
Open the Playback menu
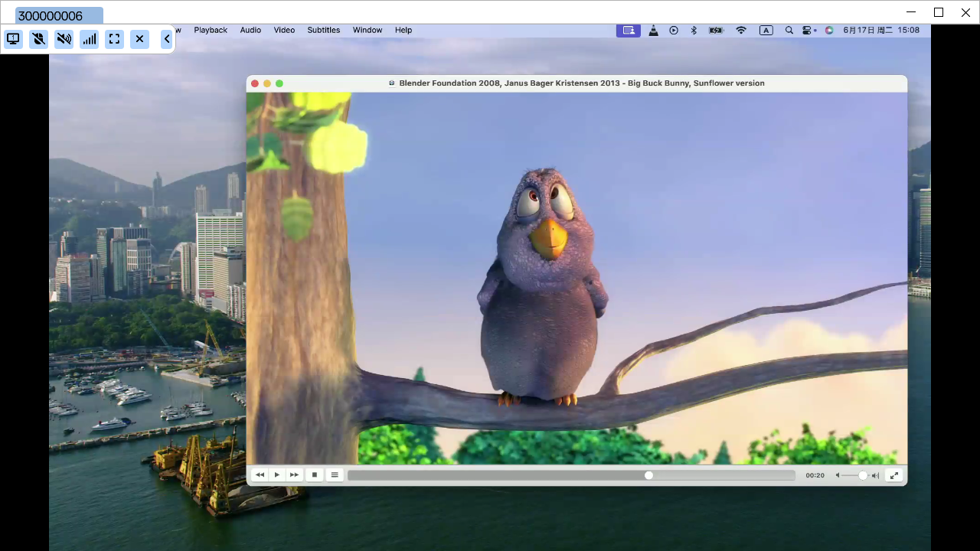[x=211, y=30]
